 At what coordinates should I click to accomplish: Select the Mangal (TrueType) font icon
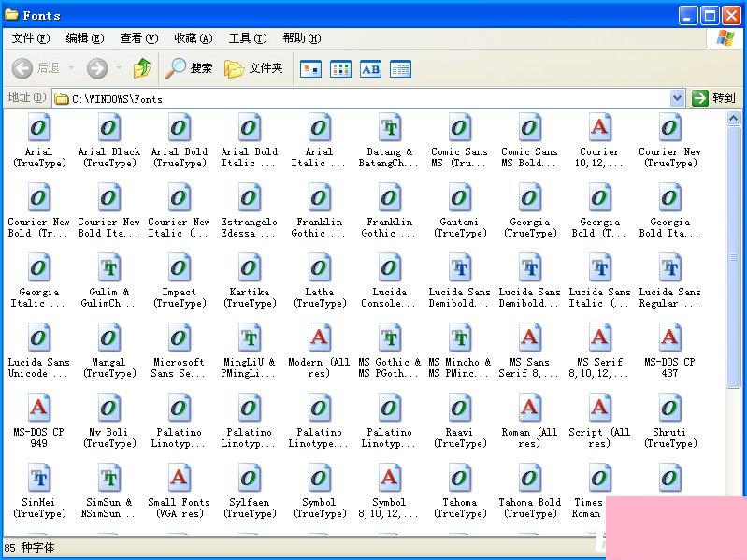pyautogui.click(x=109, y=337)
